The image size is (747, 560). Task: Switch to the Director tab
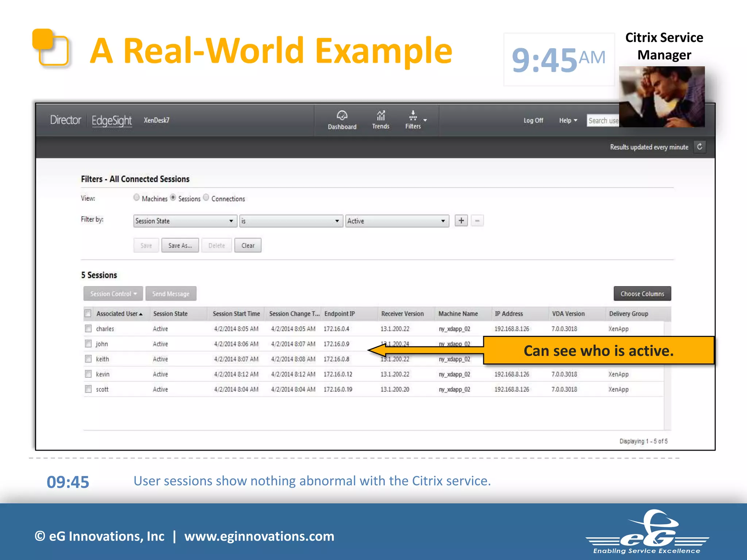[66, 120]
